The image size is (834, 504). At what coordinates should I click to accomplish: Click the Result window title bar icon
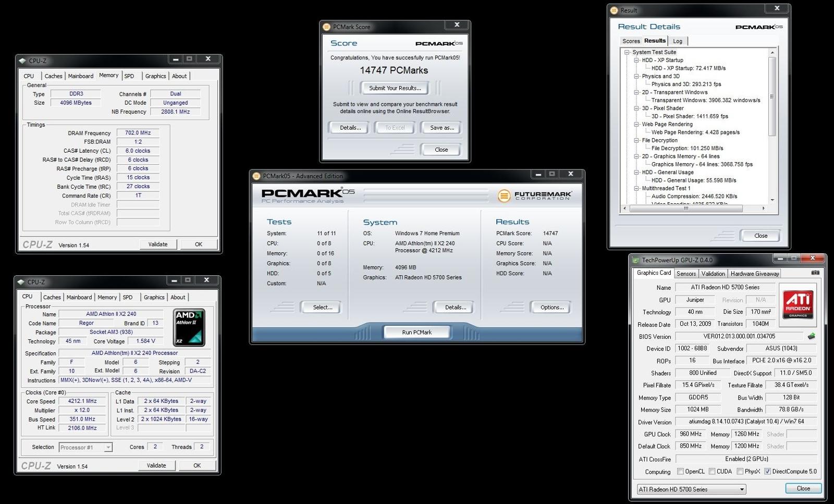[614, 10]
